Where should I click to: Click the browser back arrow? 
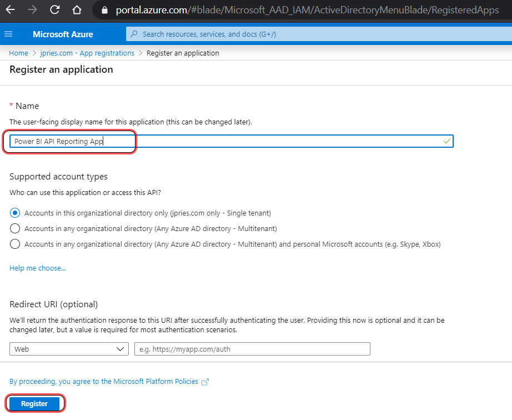click(x=11, y=10)
